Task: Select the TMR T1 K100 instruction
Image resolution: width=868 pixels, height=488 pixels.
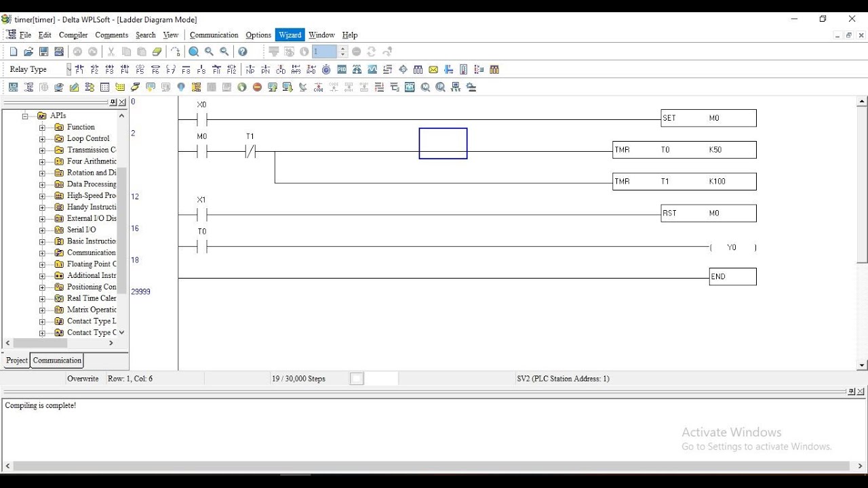Action: pos(684,182)
